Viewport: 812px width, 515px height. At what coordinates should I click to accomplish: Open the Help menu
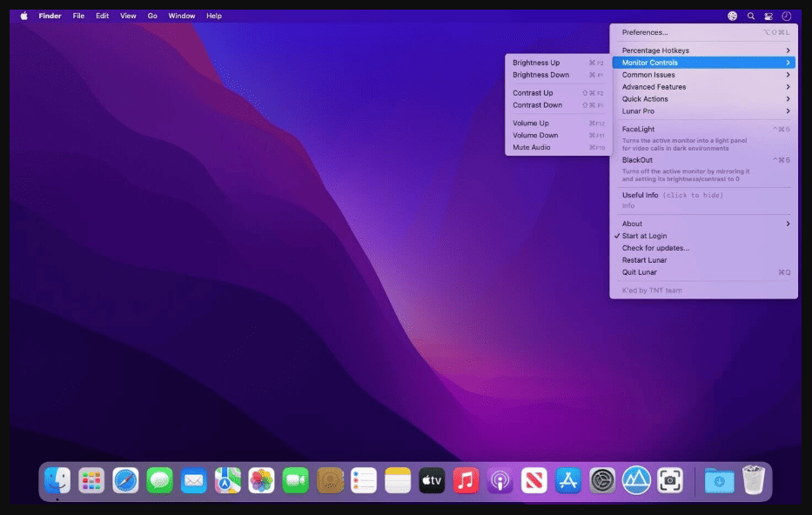click(214, 16)
